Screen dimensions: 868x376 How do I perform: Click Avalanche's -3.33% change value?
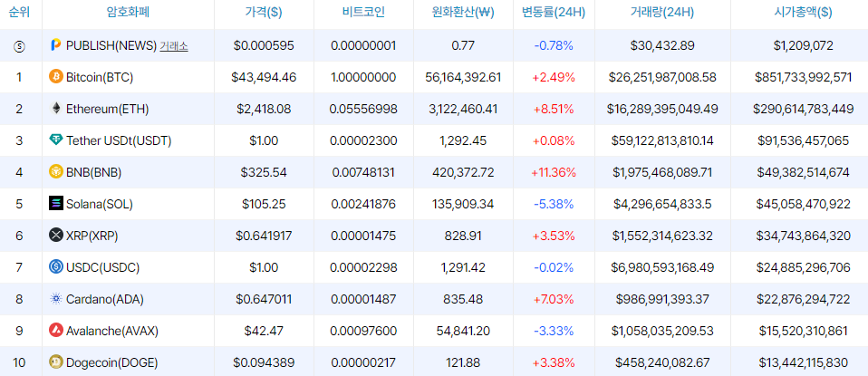554,331
